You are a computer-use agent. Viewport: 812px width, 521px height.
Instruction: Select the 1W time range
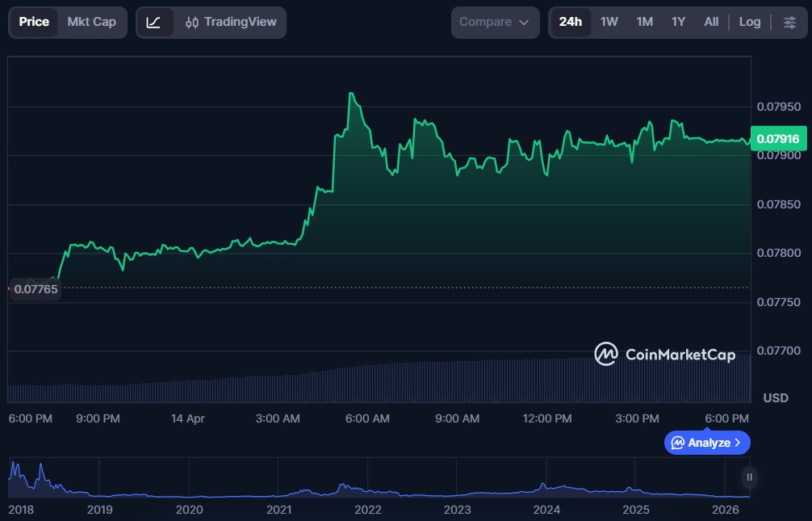609,23
